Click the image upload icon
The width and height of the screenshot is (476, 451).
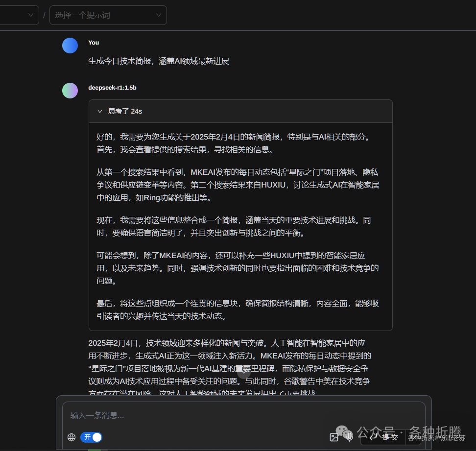[334, 437]
